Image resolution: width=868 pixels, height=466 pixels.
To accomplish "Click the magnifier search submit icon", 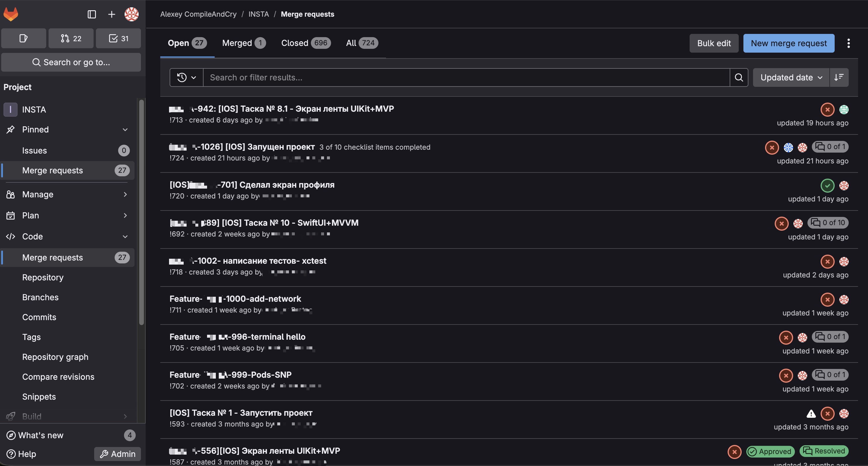I will pos(739,77).
